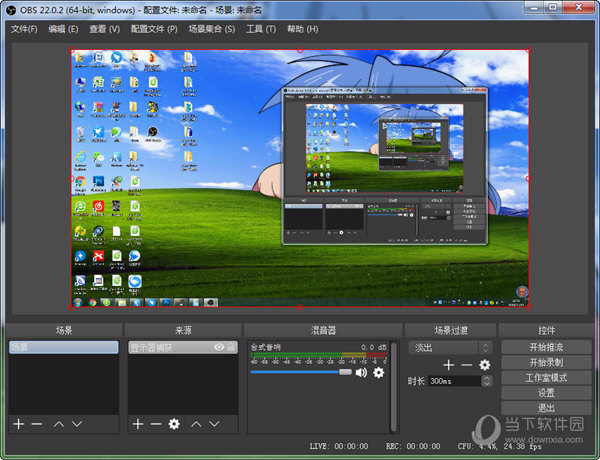The height and width of the screenshot is (460, 600).
Task: Open the 文件(F) menu
Action: pyautogui.click(x=24, y=29)
